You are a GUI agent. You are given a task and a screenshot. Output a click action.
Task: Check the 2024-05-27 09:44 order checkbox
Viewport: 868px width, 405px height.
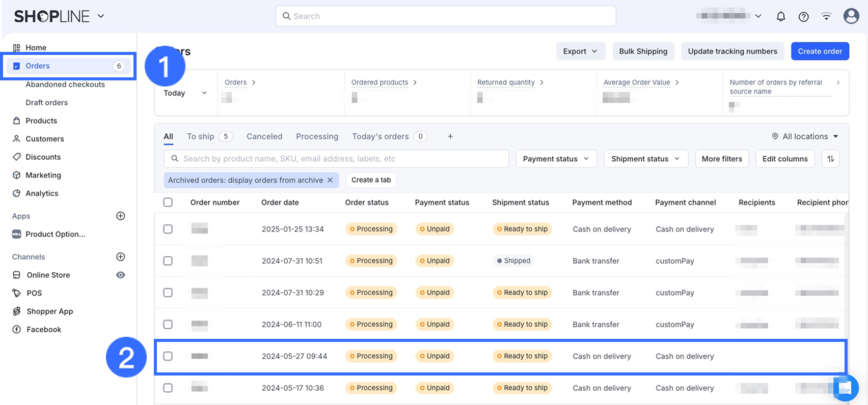click(x=168, y=356)
